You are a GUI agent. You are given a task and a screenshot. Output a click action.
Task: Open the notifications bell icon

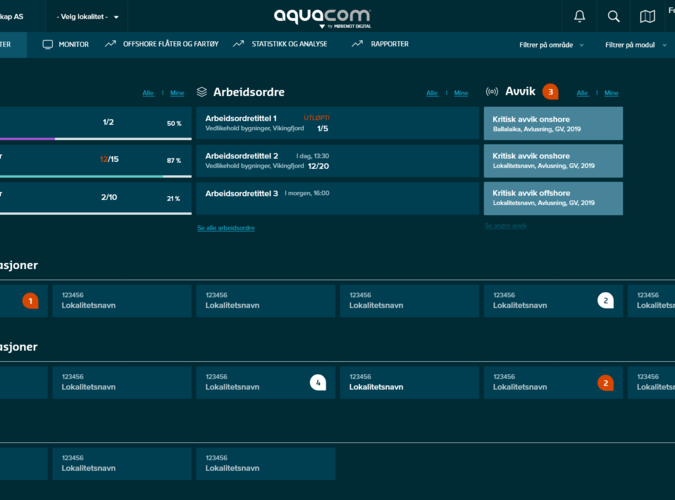(x=579, y=16)
